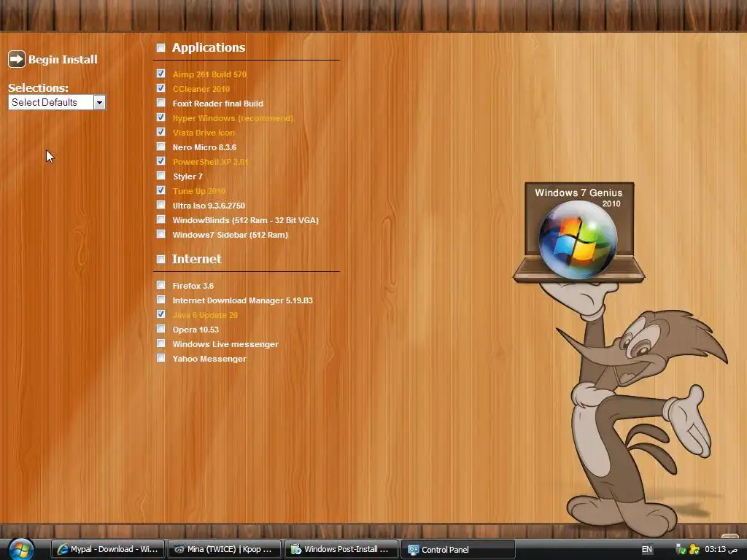
Task: Click the Begin Install text link
Action: (63, 60)
